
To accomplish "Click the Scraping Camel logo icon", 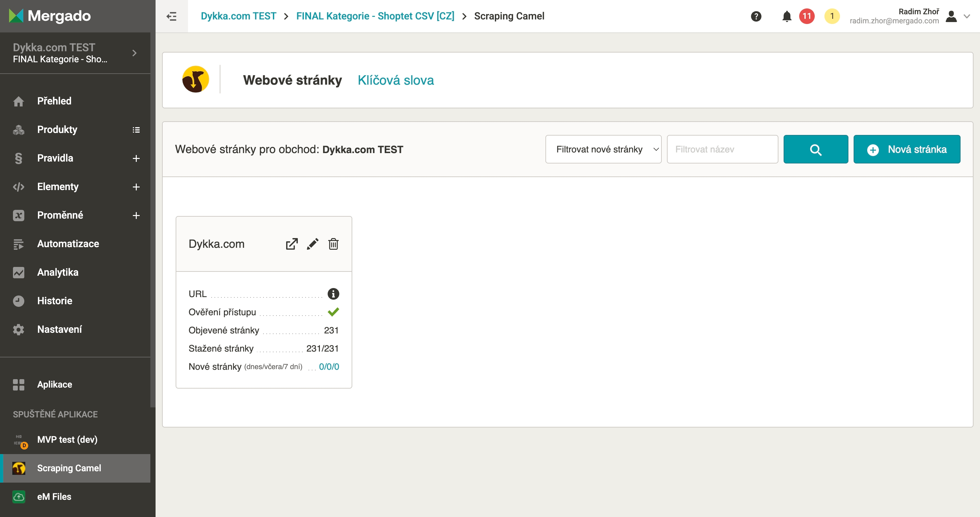I will click(195, 79).
